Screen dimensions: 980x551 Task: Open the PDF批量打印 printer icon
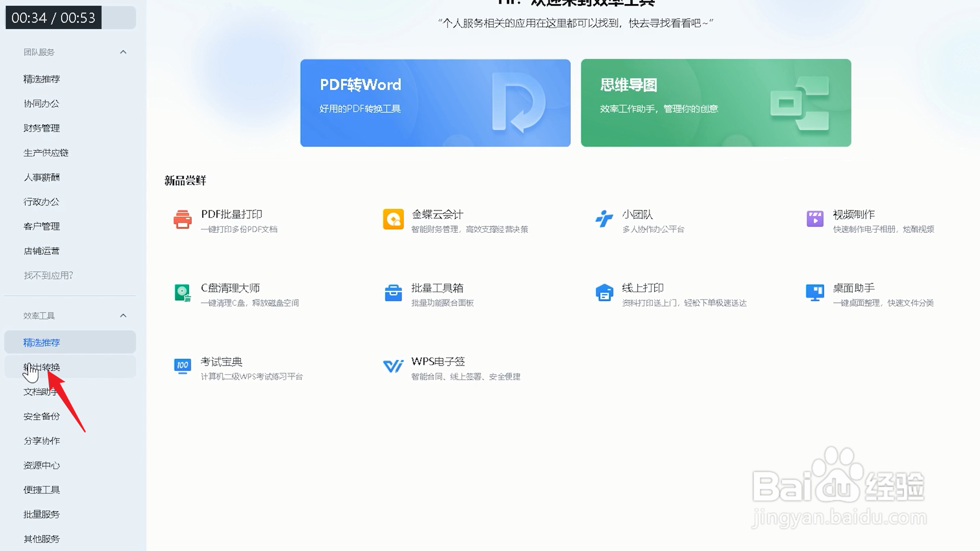point(183,220)
